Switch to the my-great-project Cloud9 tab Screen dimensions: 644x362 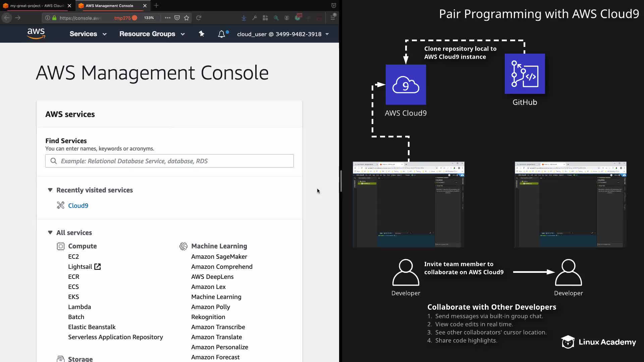click(37, 6)
